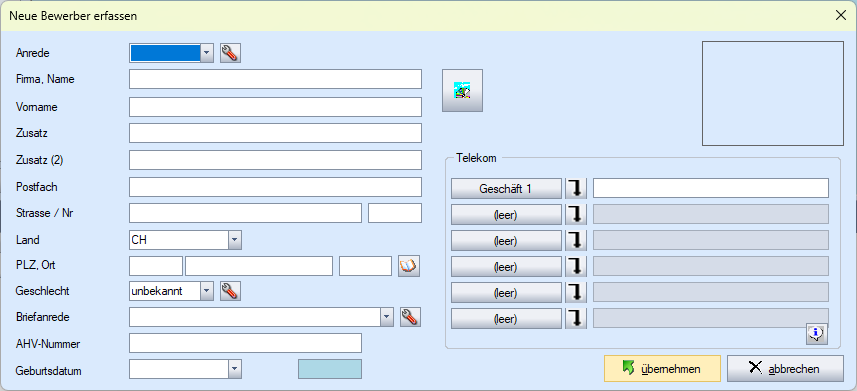Click the Ort city name field
Image resolution: width=857 pixels, height=391 pixels.
pyautogui.click(x=259, y=266)
